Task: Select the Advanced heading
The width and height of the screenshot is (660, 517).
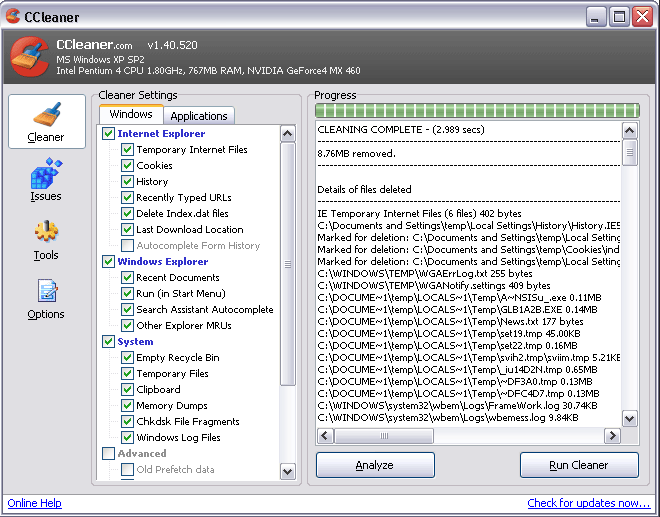Action: click(142, 453)
